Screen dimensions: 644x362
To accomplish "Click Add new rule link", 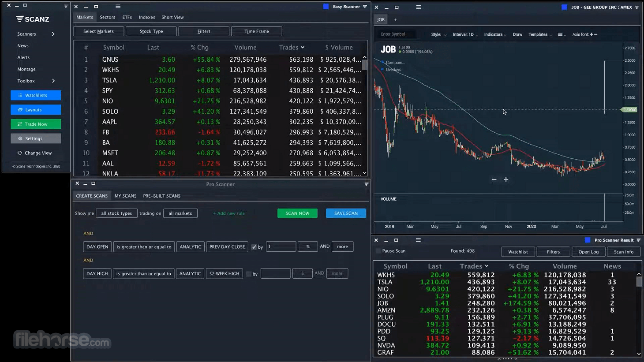I will coord(229,213).
